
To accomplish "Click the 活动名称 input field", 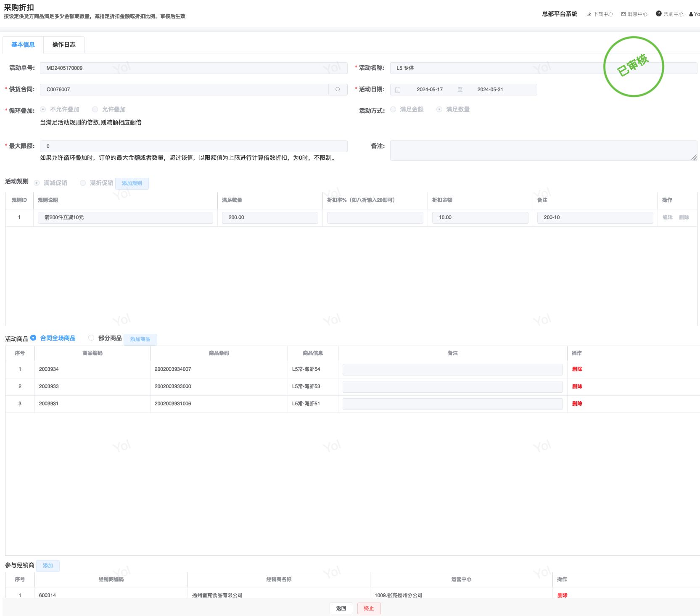I will [496, 68].
